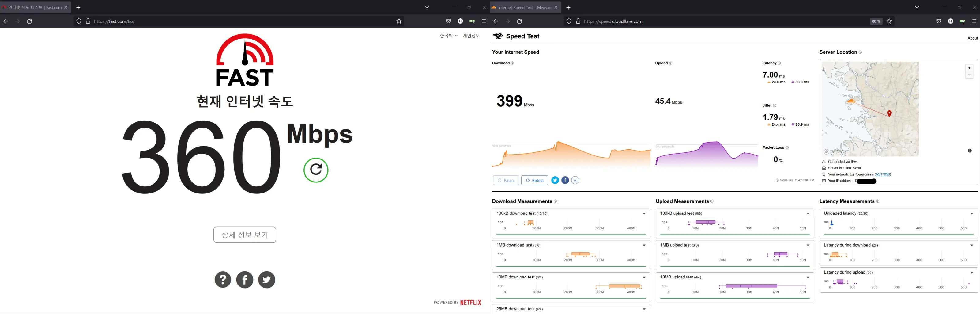Click the FAST logo on Fast.com

[245, 60]
